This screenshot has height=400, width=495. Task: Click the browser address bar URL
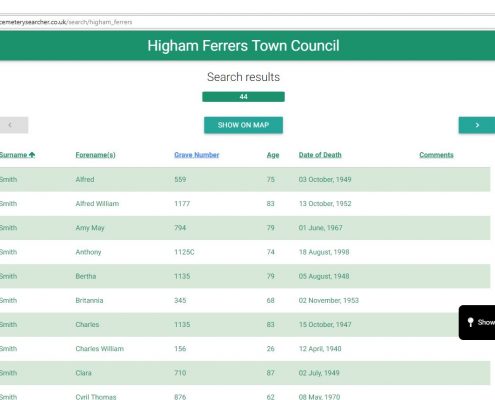point(66,22)
